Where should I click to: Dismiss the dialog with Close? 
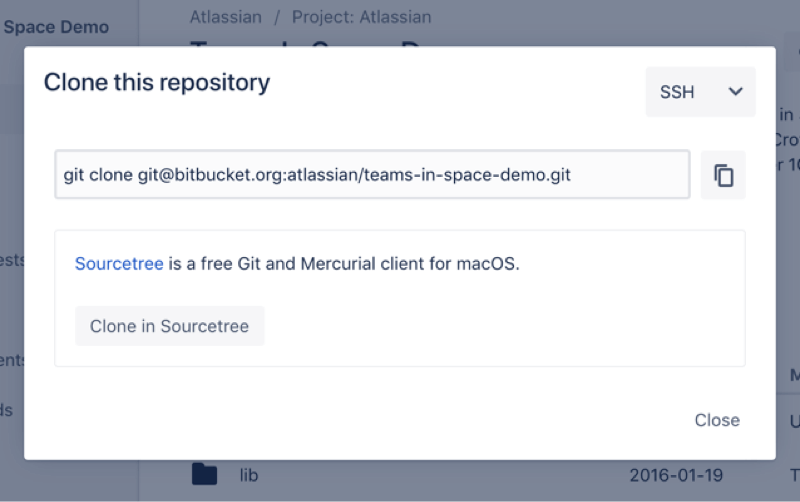click(x=717, y=420)
